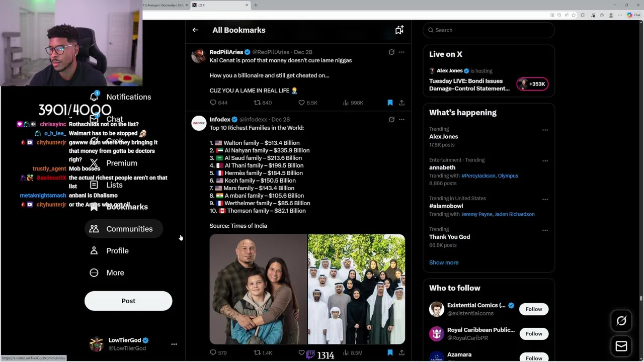Repost the RedPillAries post with 840 reposts
Image resolution: width=644 pixels, height=362 pixels.
[x=263, y=103]
